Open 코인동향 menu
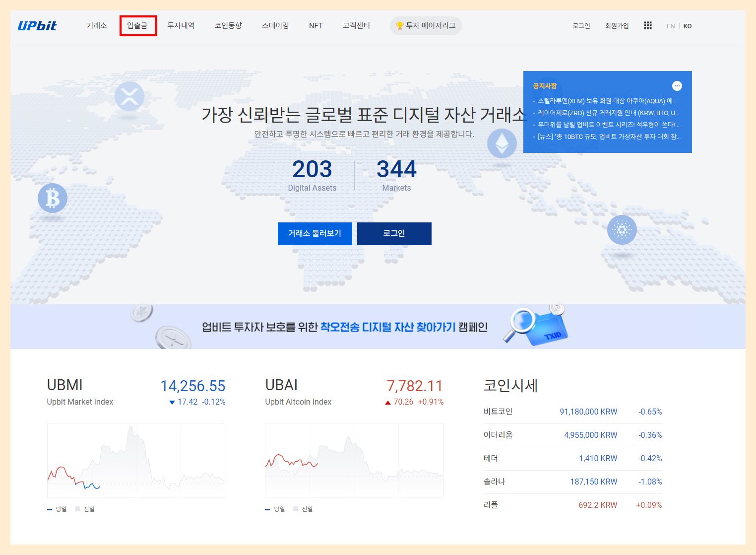Viewport: 756px width, 555px height. (228, 26)
